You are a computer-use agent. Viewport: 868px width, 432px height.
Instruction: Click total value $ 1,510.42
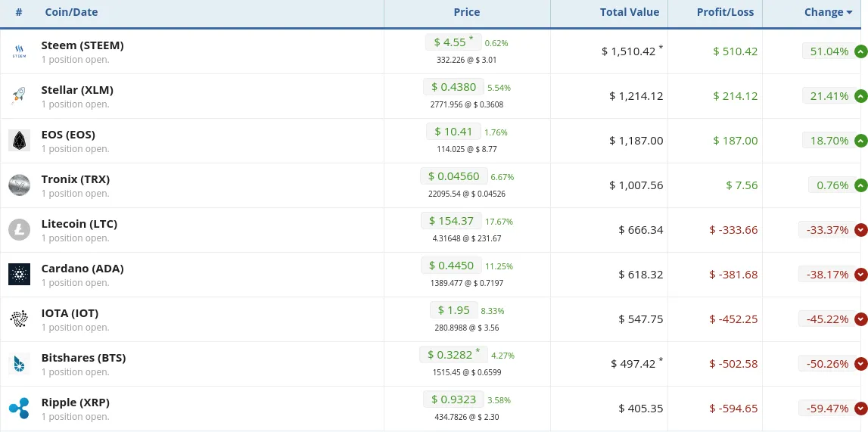point(628,51)
